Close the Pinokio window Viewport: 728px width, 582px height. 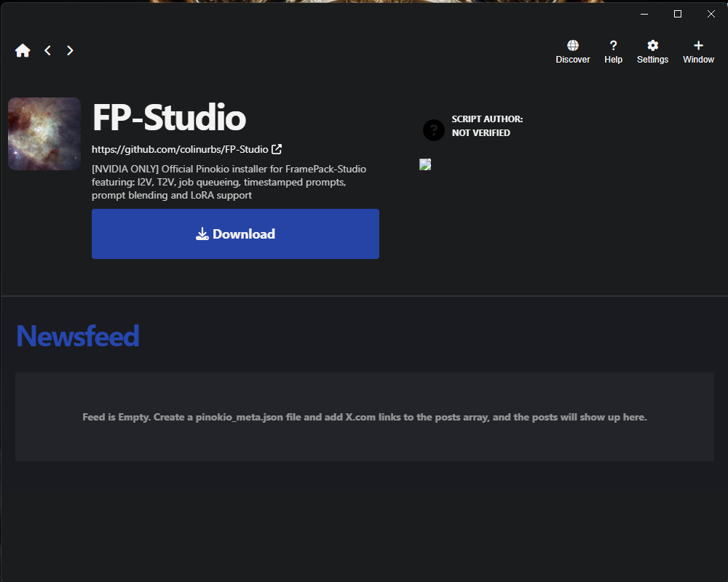(x=711, y=14)
